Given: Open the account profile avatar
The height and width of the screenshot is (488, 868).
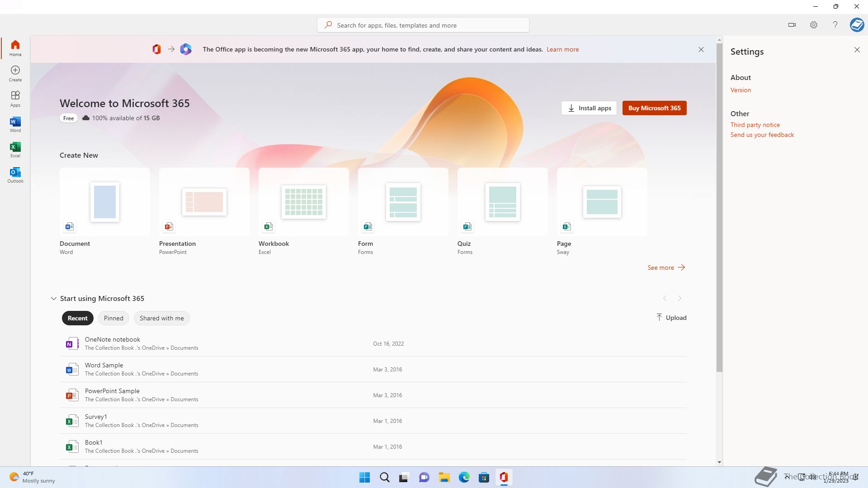Looking at the screenshot, I should click(857, 25).
